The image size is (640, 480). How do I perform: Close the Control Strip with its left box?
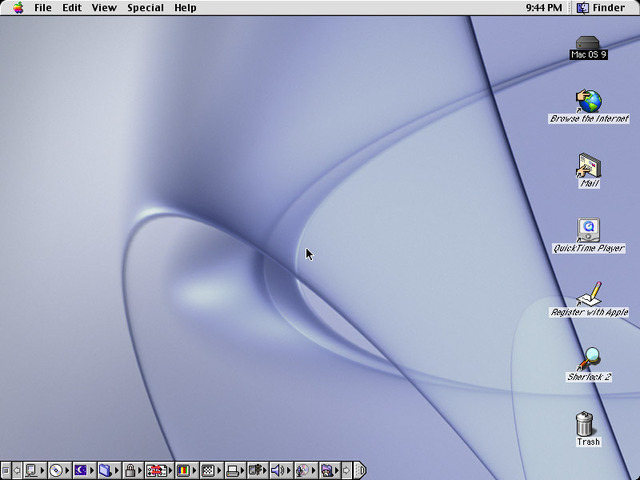pyautogui.click(x=6, y=471)
